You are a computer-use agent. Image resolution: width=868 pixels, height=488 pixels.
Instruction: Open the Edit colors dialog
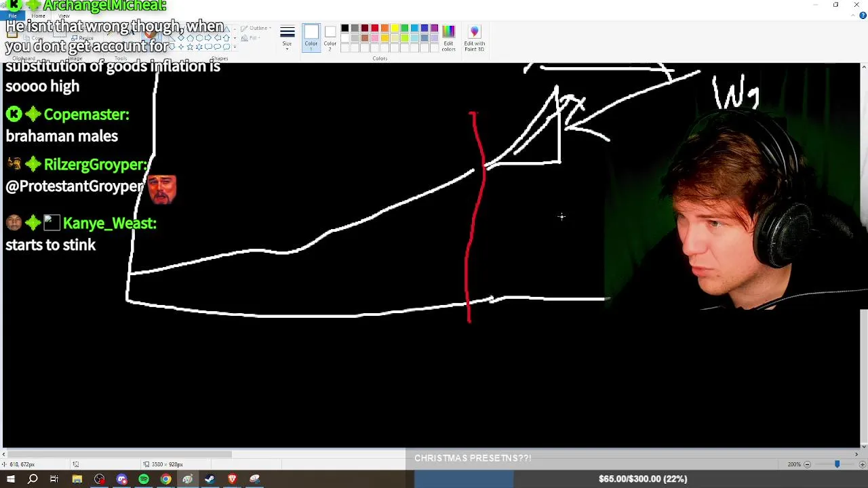[x=448, y=37]
